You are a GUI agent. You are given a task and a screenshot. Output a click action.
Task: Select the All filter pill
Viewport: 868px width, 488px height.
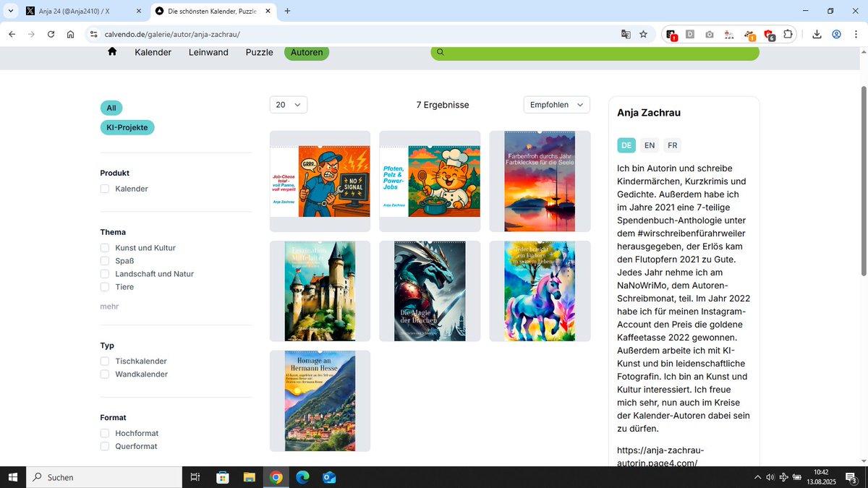111,108
